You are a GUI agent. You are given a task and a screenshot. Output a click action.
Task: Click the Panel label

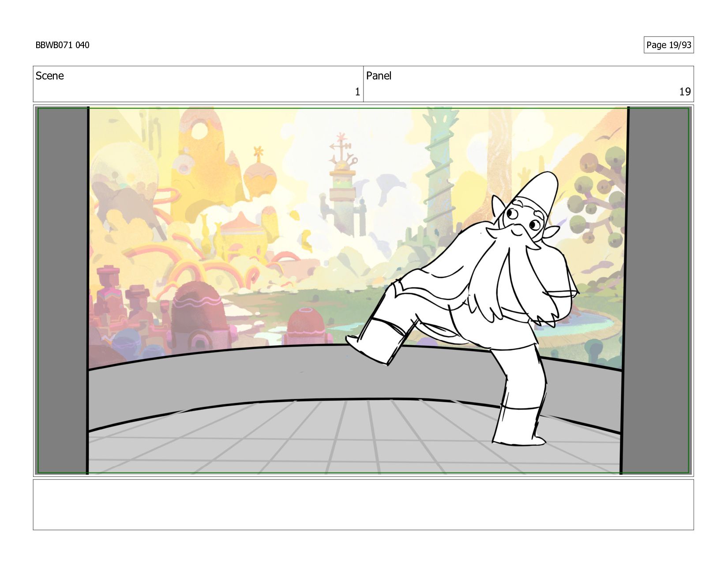[x=379, y=76]
